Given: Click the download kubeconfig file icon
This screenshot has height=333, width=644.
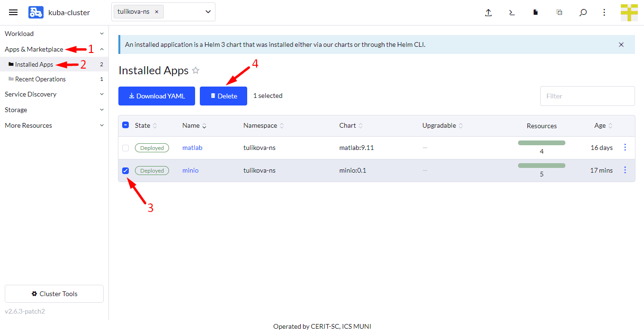Looking at the screenshot, I should pyautogui.click(x=536, y=13).
